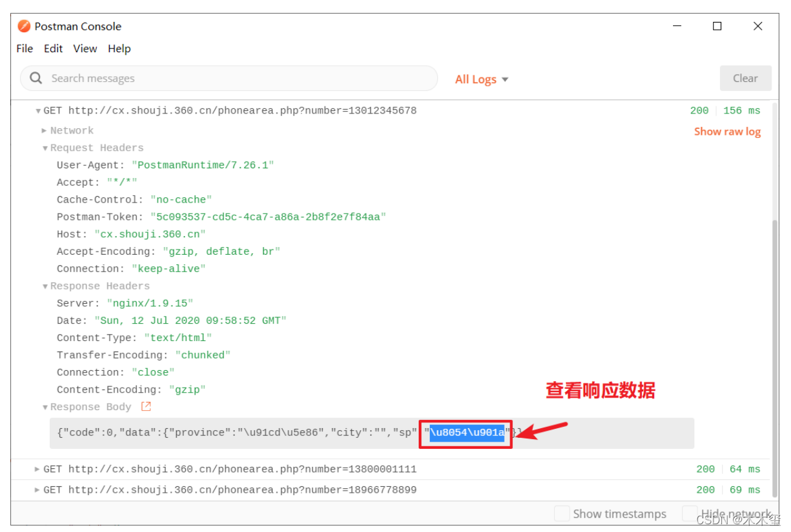Maximize the Postman Console window
The image size is (791, 532).
click(x=717, y=26)
